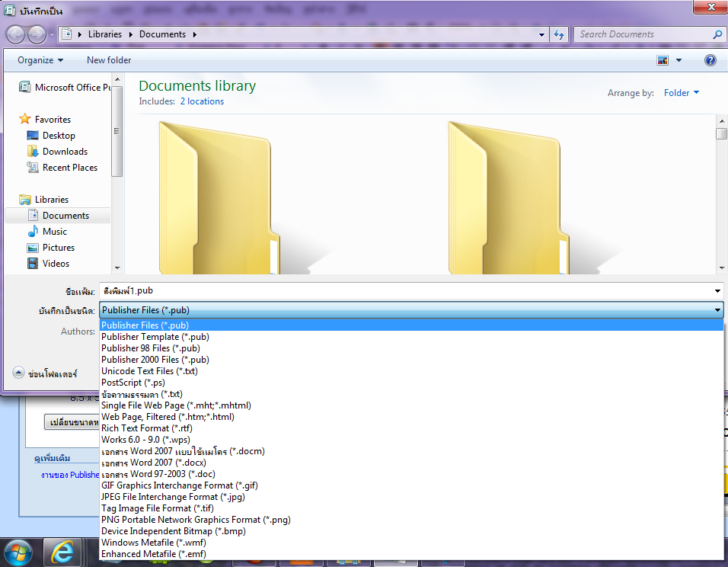Image resolution: width=728 pixels, height=567 pixels.
Task: Open the Organize dropdown menu
Action: coord(40,60)
